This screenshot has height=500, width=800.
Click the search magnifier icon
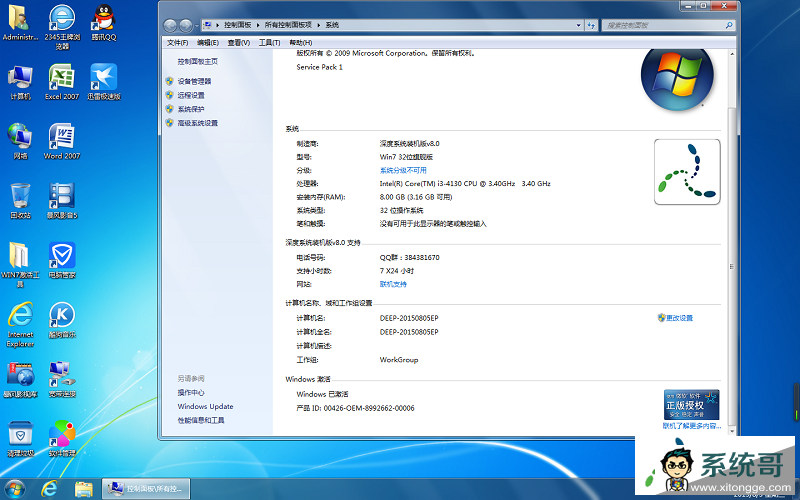[x=729, y=25]
